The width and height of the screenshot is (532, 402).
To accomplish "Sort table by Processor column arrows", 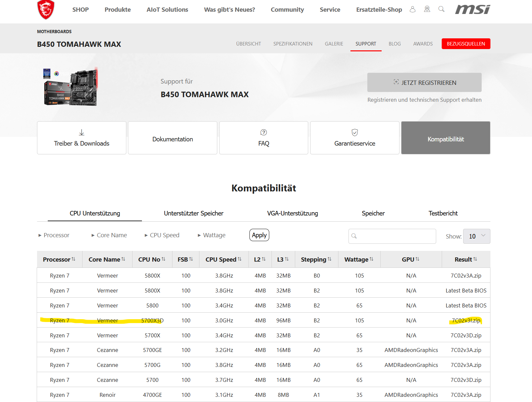I will tap(73, 259).
